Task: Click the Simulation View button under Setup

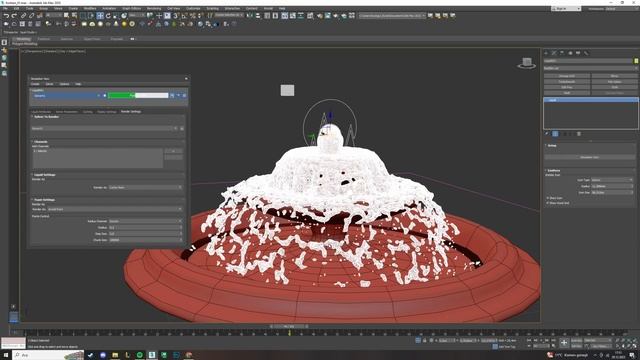Action: pyautogui.click(x=589, y=157)
